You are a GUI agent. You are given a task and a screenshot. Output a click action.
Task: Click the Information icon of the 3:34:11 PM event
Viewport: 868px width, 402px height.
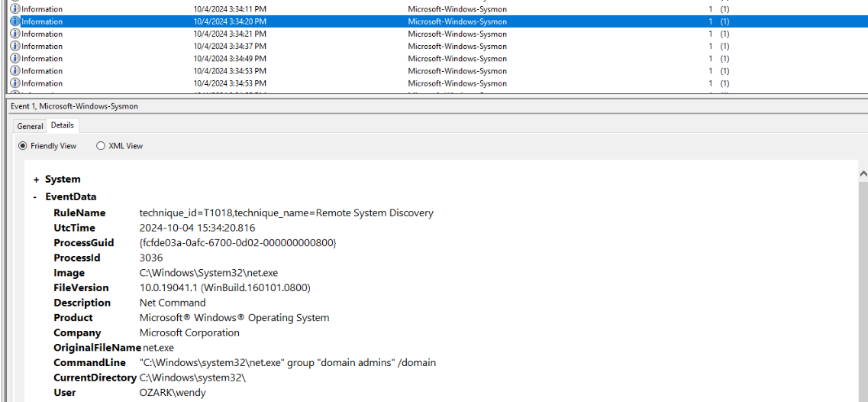click(x=15, y=9)
